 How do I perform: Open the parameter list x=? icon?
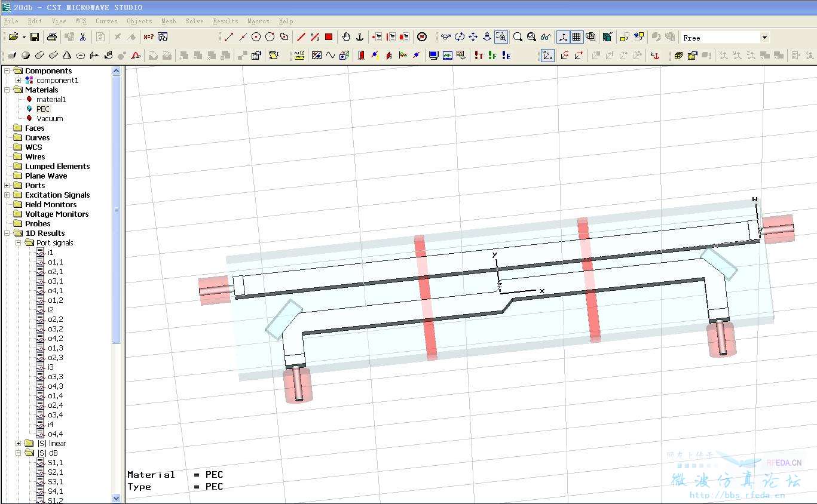coord(148,37)
